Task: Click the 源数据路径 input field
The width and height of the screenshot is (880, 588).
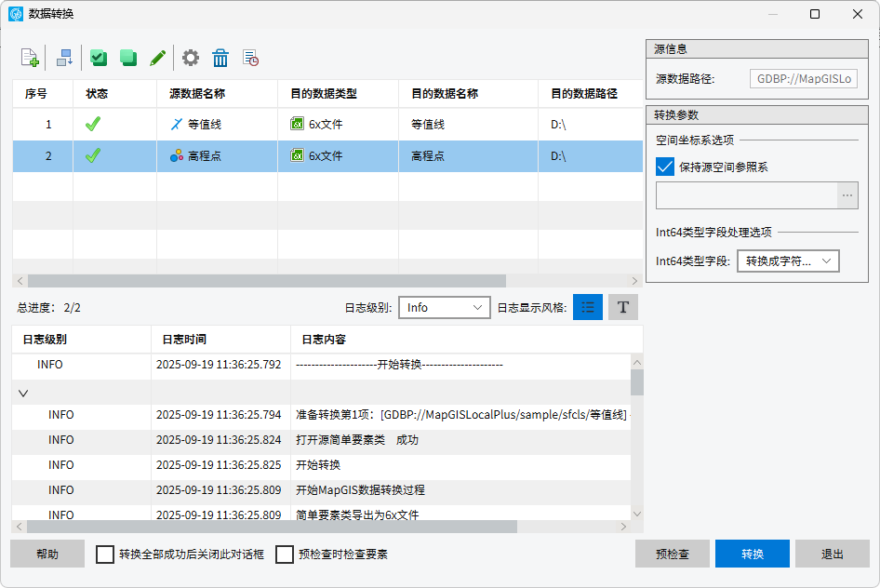Action: [804, 79]
